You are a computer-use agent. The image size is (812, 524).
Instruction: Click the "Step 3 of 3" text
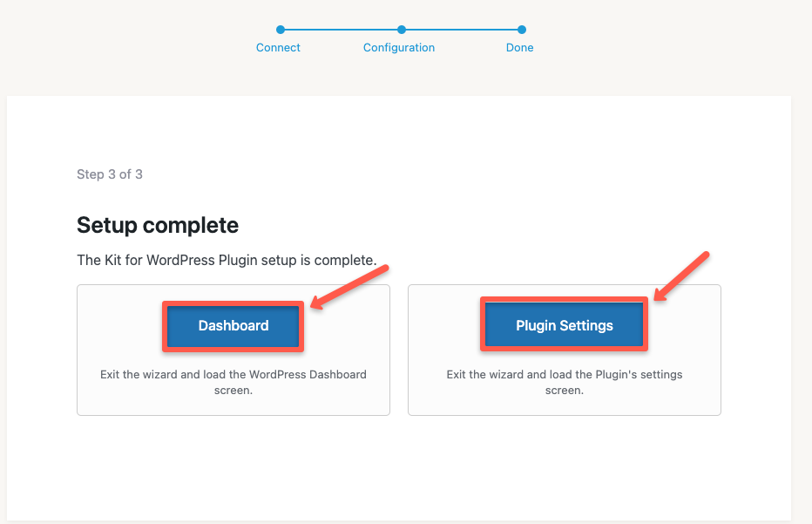coord(110,174)
